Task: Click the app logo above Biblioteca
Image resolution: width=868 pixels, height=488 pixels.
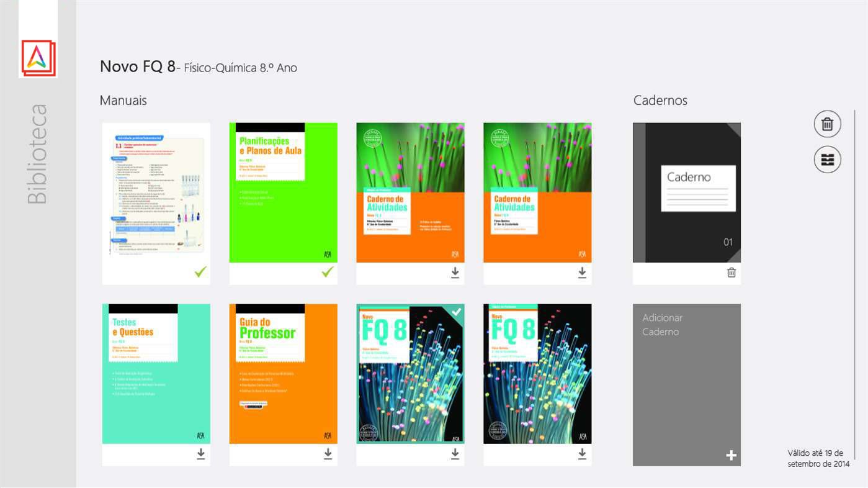Action: point(38,57)
